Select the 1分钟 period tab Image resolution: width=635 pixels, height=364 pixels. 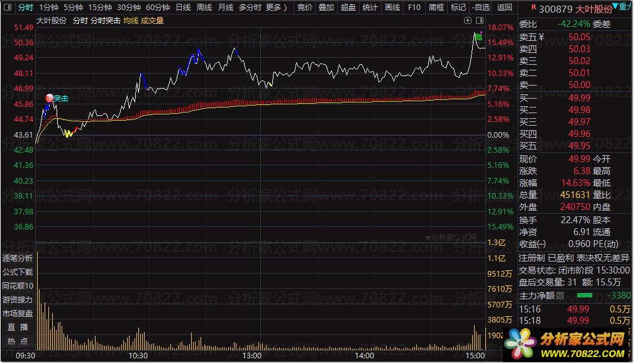49,8
